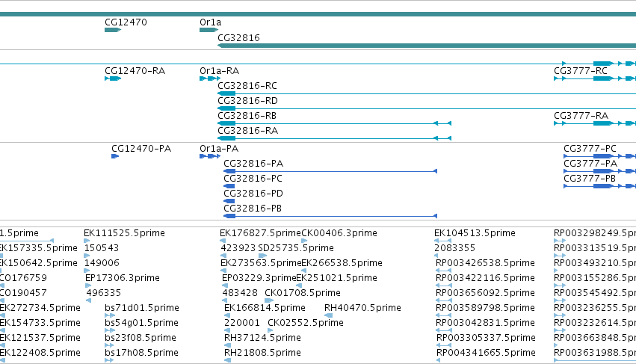The width and height of the screenshot is (636, 364).
Task: Open the CG32816-PD protein label
Action: click(253, 193)
